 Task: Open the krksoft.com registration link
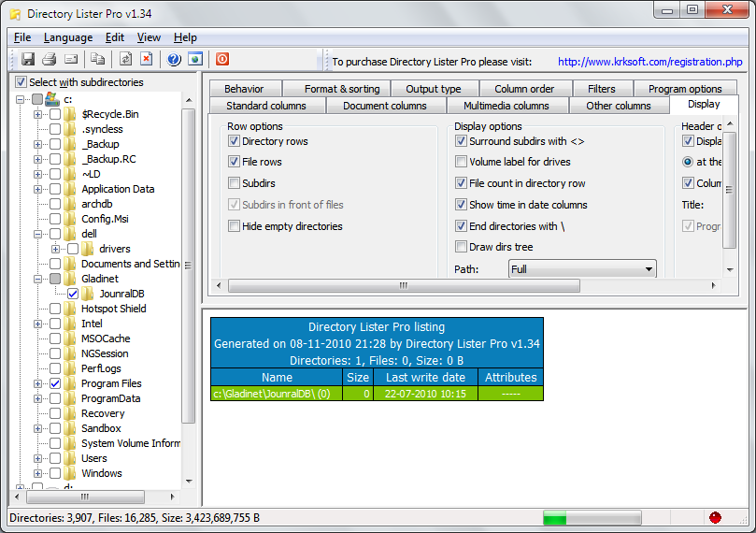point(649,62)
